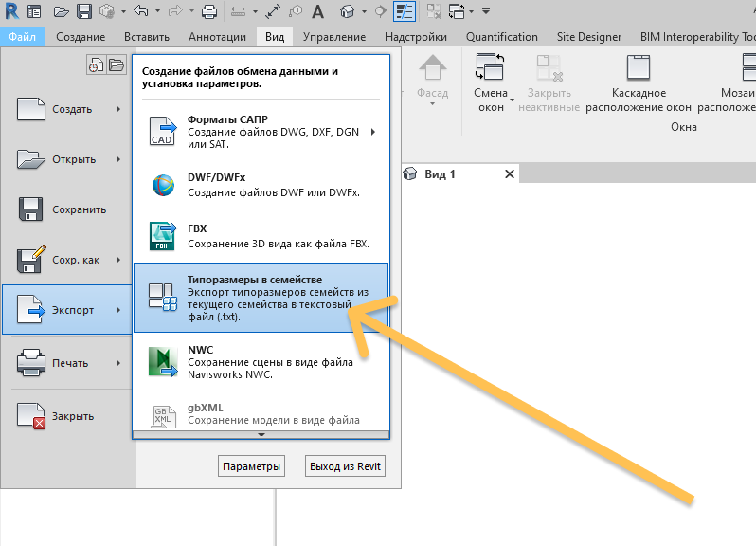
Task: Click the Switch Windows icon in quick access toolbar
Action: coord(457,11)
